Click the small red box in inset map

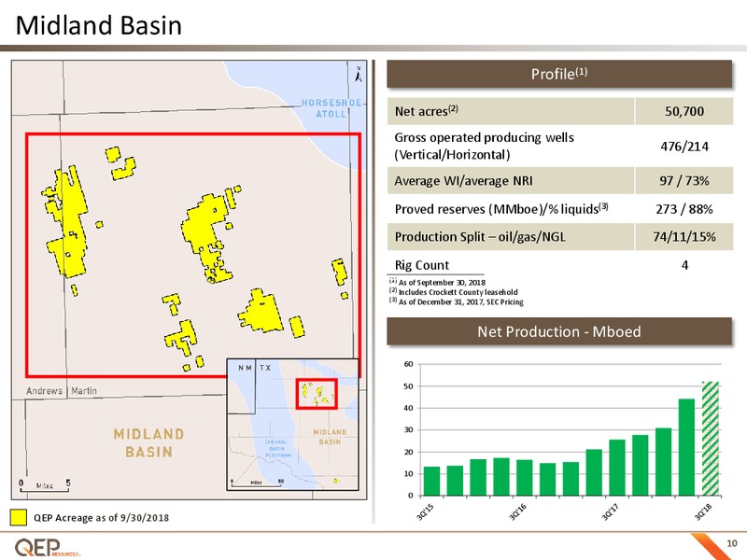tap(317, 394)
